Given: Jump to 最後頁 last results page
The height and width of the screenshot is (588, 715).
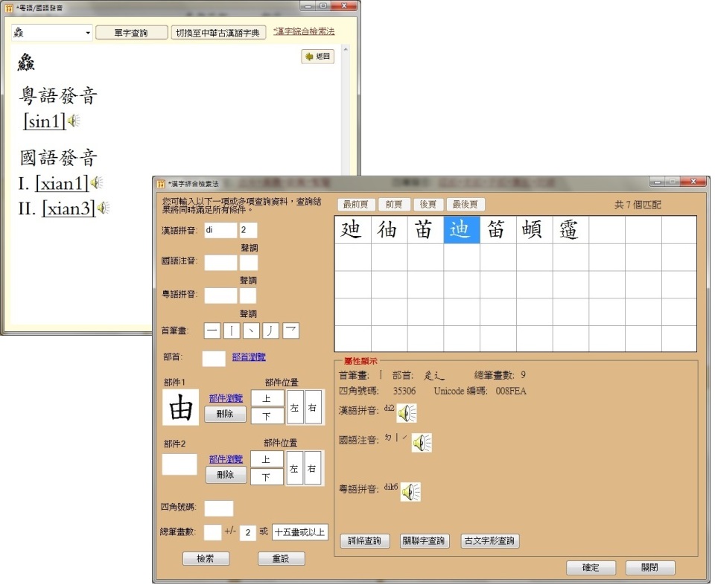Looking at the screenshot, I should (465, 205).
